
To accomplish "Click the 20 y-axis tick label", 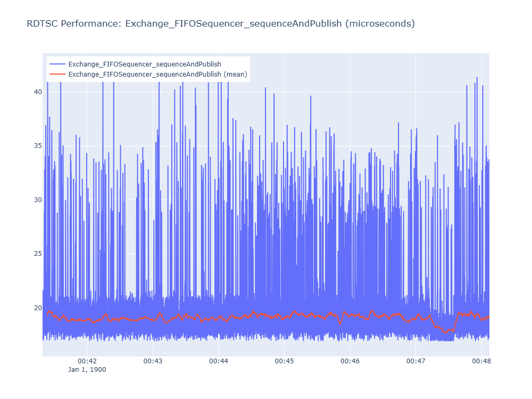I will [x=38, y=307].
